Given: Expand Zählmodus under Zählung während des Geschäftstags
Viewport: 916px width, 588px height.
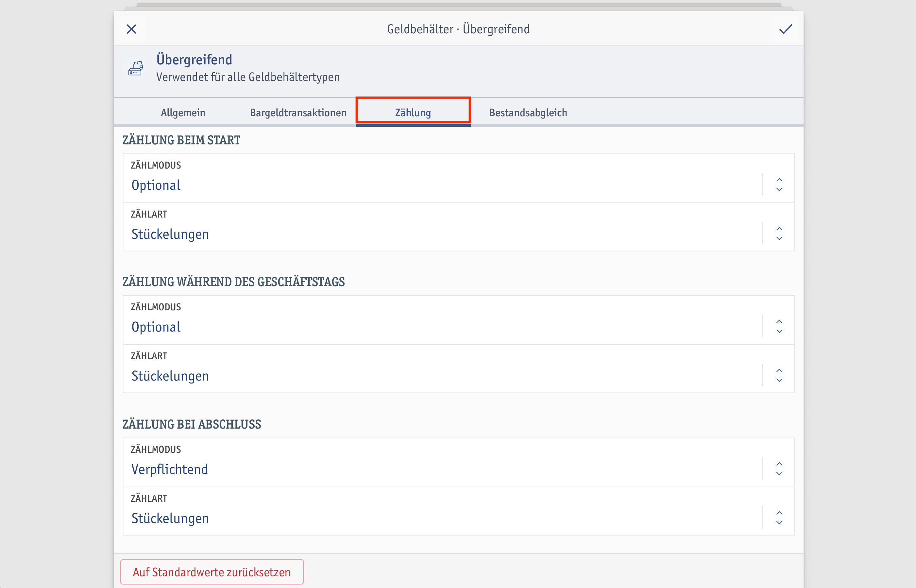Looking at the screenshot, I should 458,320.
